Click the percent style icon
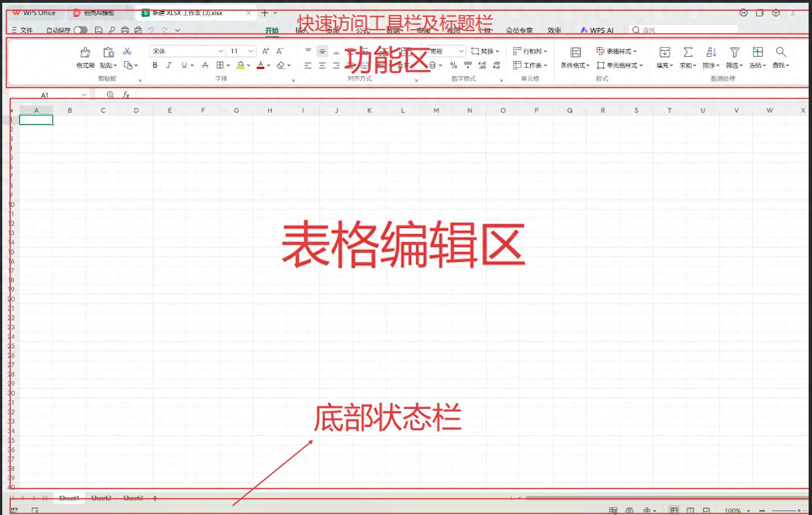The width and height of the screenshot is (812, 515). pos(453,66)
